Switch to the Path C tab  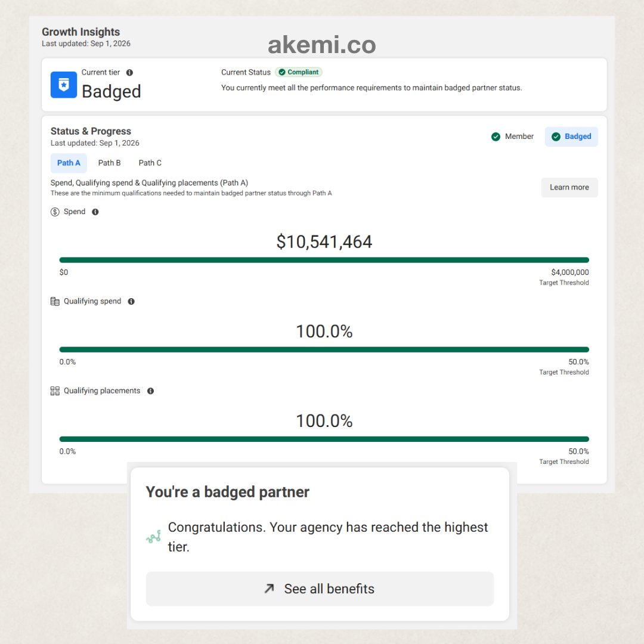click(150, 163)
